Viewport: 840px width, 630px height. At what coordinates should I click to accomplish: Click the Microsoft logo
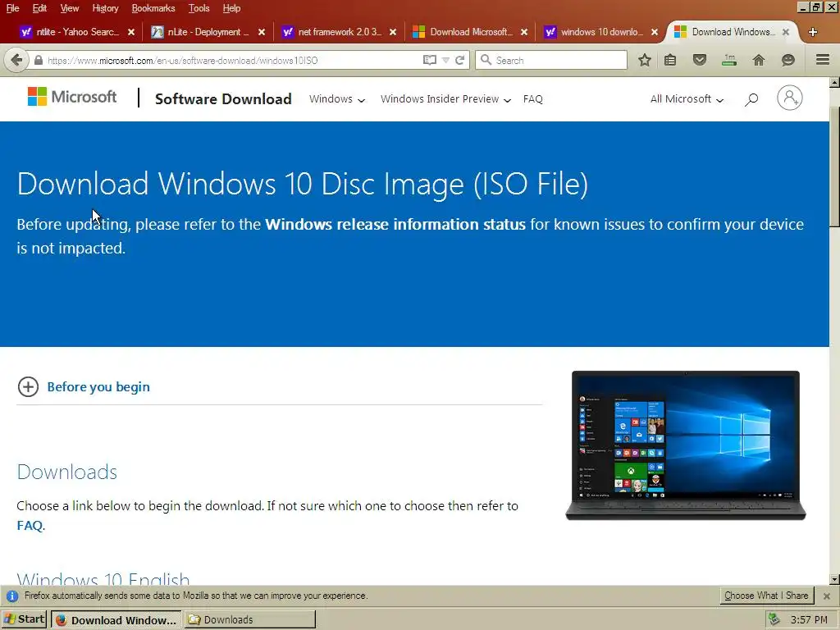pyautogui.click(x=72, y=97)
